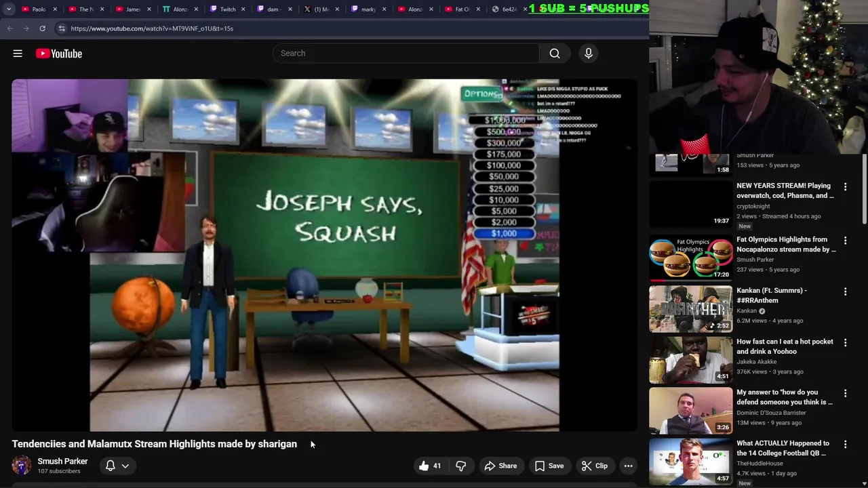
Task: Open Dominic D'Souza Barrister video thumbnail
Action: click(x=691, y=410)
